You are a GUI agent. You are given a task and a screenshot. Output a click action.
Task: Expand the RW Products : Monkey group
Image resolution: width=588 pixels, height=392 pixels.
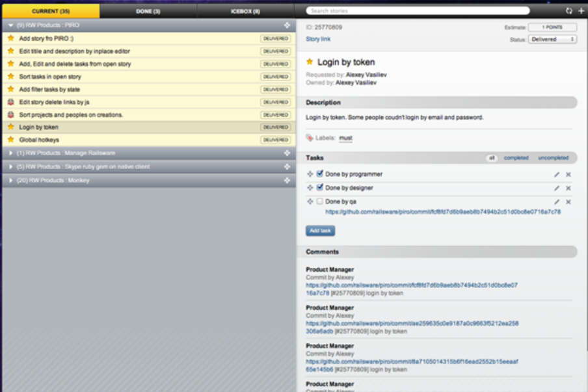10,180
